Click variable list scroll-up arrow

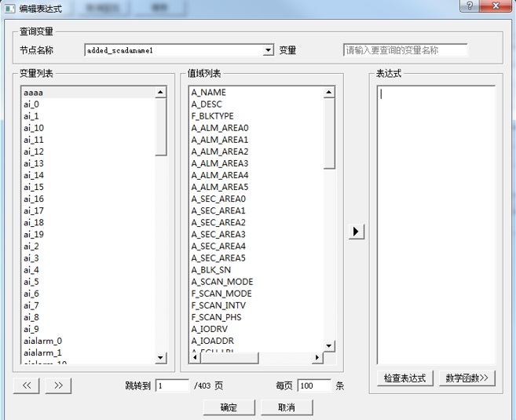click(x=160, y=93)
